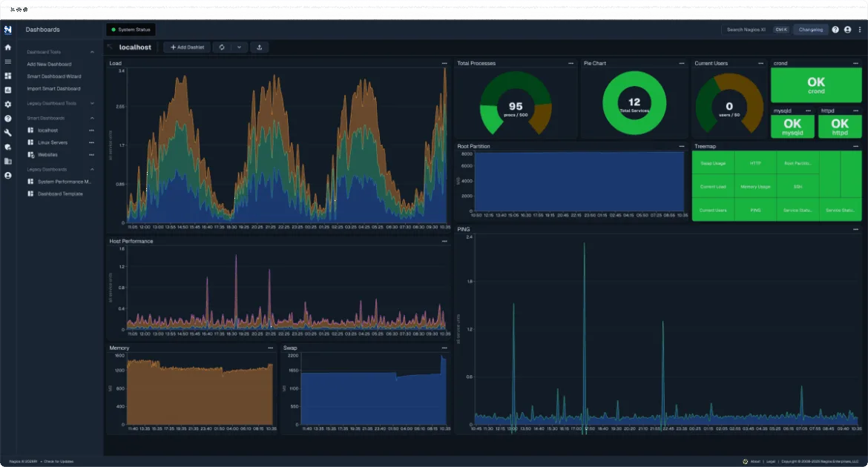The height and width of the screenshot is (467, 868).
Task: Click the Add Dashlet button
Action: coord(187,47)
